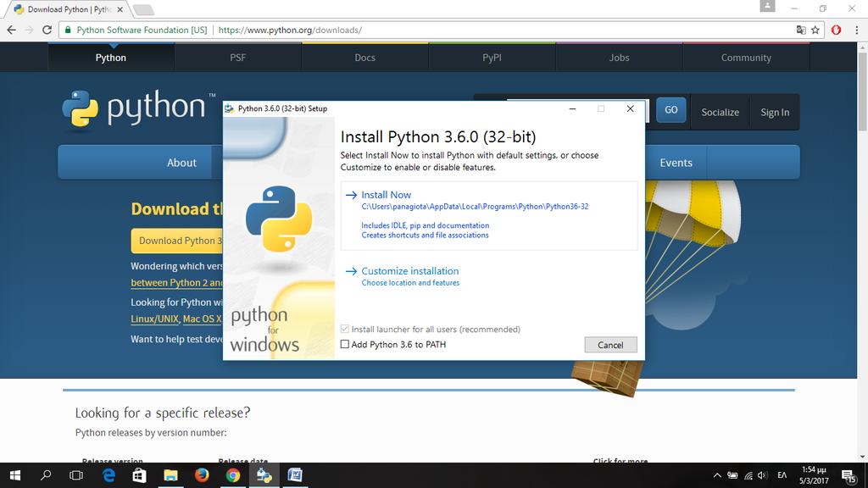Viewport: 868px width, 488px height.
Task: Open the Wi-Fi network tray icon
Action: pos(748,475)
